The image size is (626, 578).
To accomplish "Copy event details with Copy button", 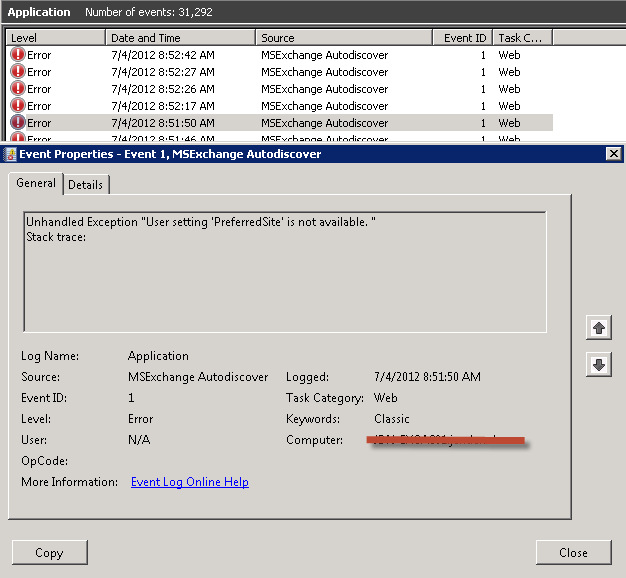I will (x=50, y=553).
